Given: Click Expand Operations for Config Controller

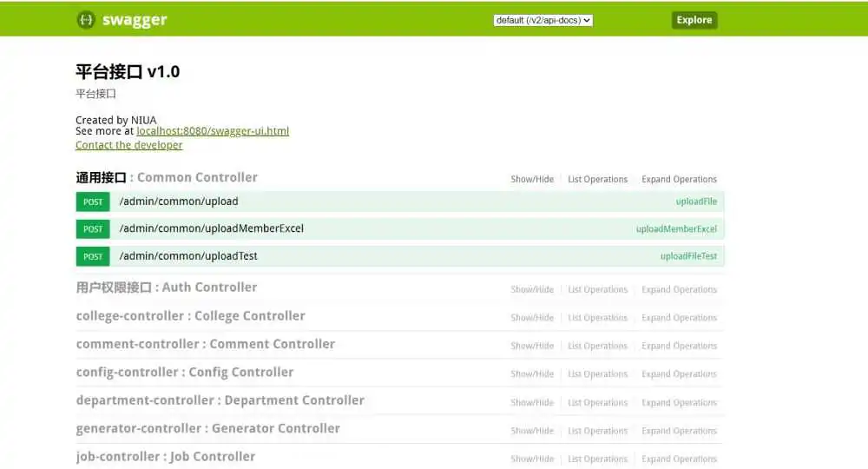Looking at the screenshot, I should pyautogui.click(x=680, y=374).
